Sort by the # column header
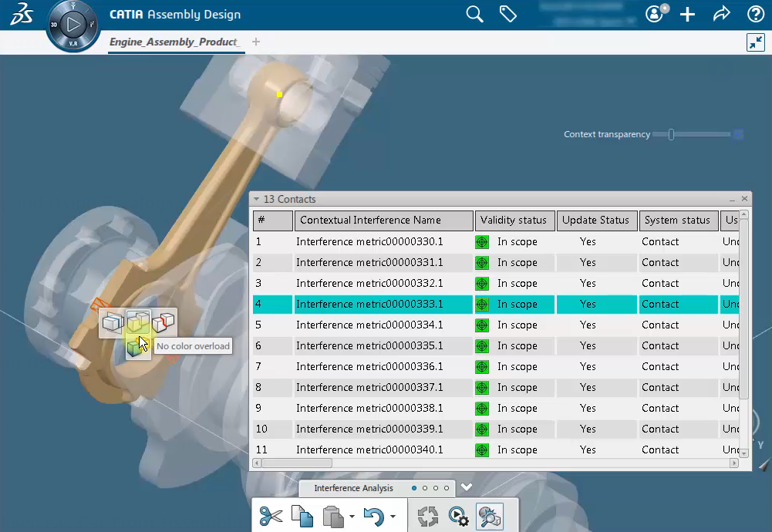 coord(273,221)
